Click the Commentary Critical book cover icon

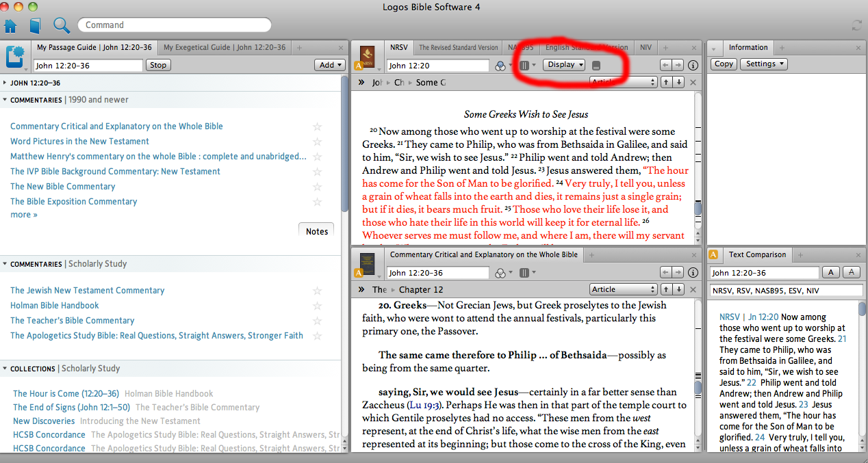tap(368, 263)
